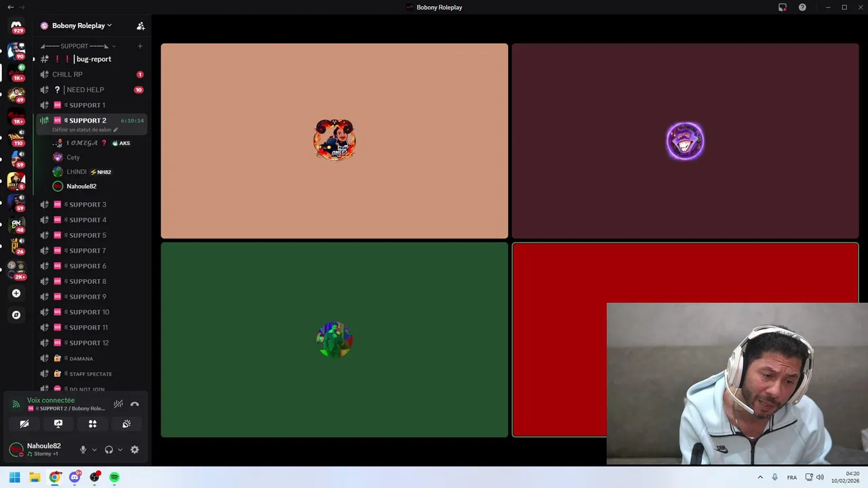This screenshot has width=868, height=488.
Task: Open Nahoule82 user profile panel
Action: (41, 449)
